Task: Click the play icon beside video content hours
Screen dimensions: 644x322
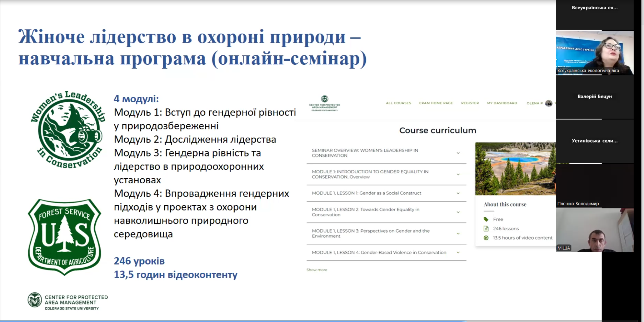Action: [x=486, y=238]
